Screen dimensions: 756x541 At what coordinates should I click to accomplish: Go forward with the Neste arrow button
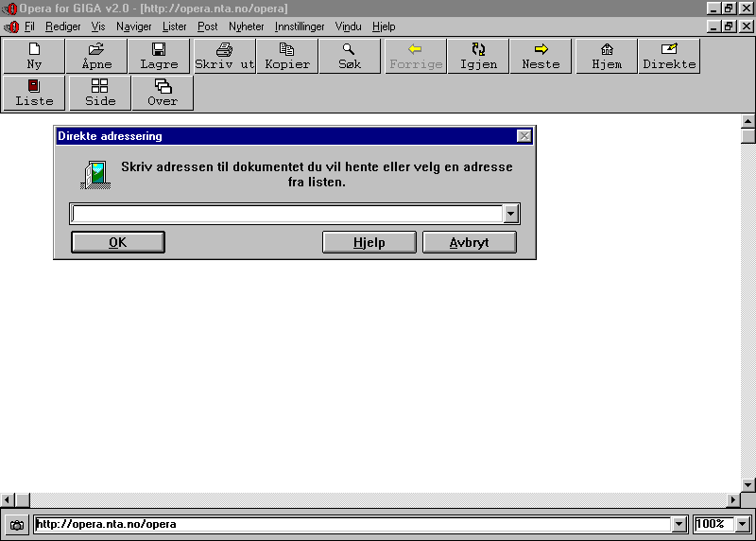(541, 57)
